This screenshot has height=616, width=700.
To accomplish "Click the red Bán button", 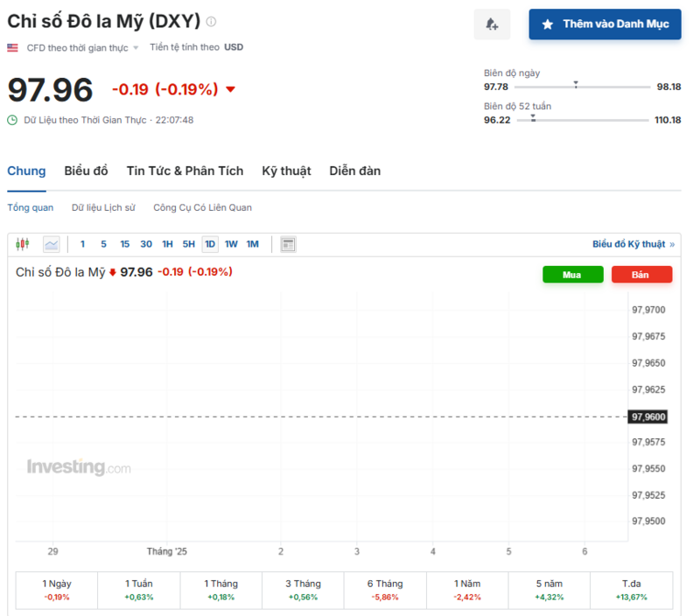I will pyautogui.click(x=640, y=275).
